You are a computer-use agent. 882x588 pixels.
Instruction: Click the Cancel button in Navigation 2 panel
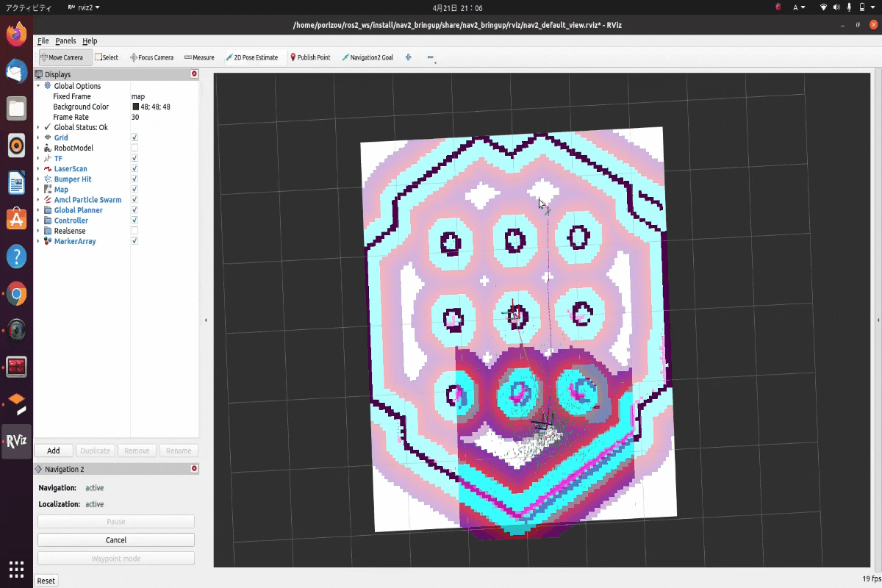point(115,539)
